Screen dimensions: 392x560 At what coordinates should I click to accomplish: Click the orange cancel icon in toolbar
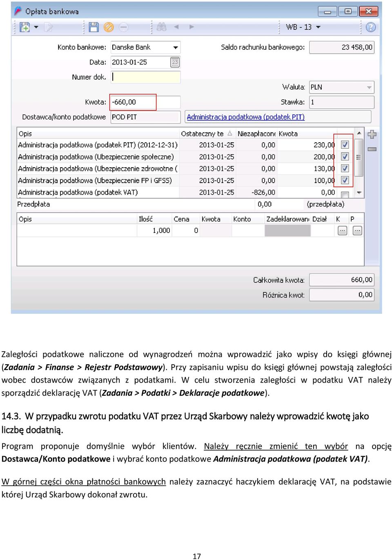[x=109, y=27]
